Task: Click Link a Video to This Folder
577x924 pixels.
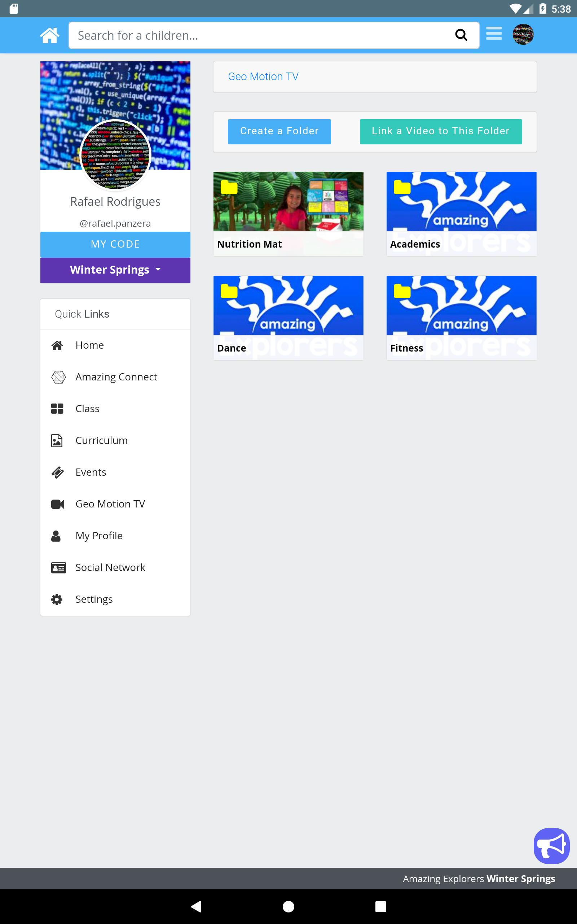Action: point(441,131)
